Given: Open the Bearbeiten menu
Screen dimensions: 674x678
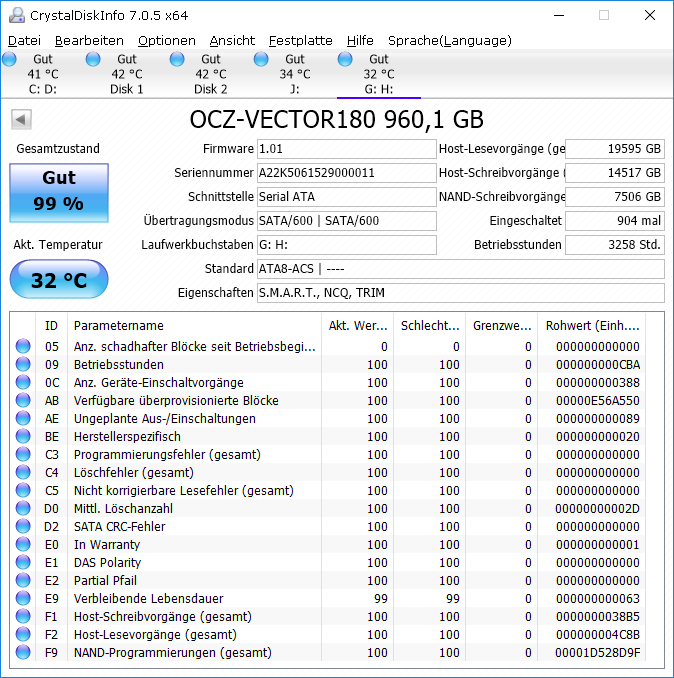Looking at the screenshot, I should [x=89, y=41].
